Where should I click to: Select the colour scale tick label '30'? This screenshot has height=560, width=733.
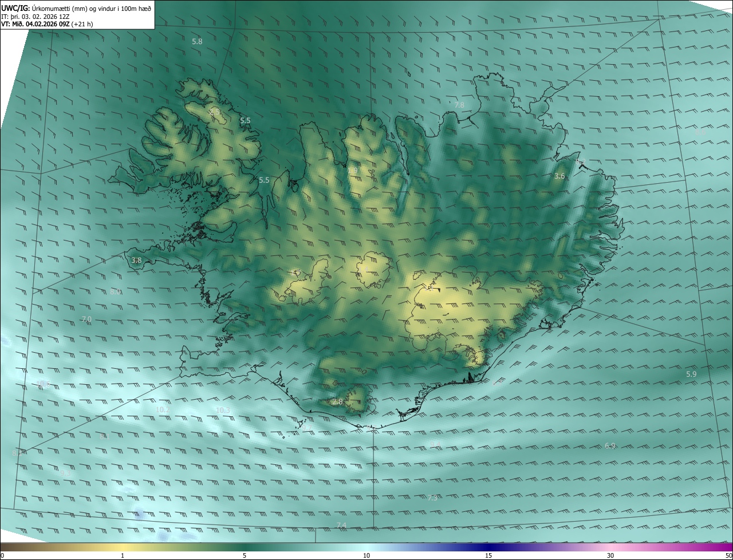(610, 555)
